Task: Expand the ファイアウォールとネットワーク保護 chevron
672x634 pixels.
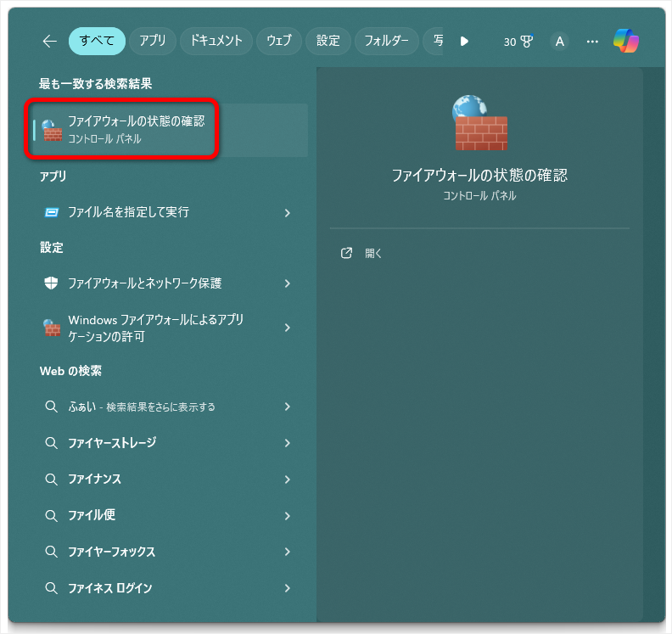Action: pos(288,283)
